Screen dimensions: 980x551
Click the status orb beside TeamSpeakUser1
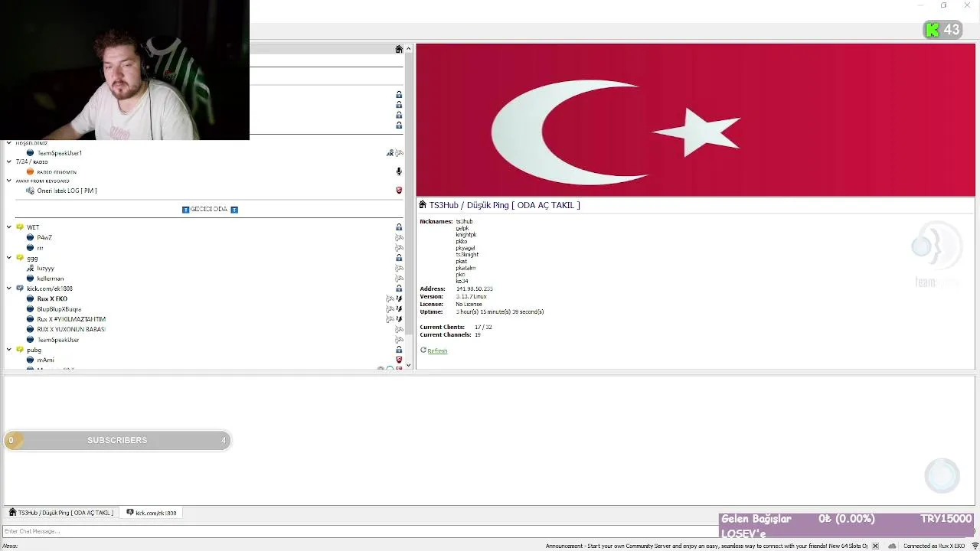[30, 153]
